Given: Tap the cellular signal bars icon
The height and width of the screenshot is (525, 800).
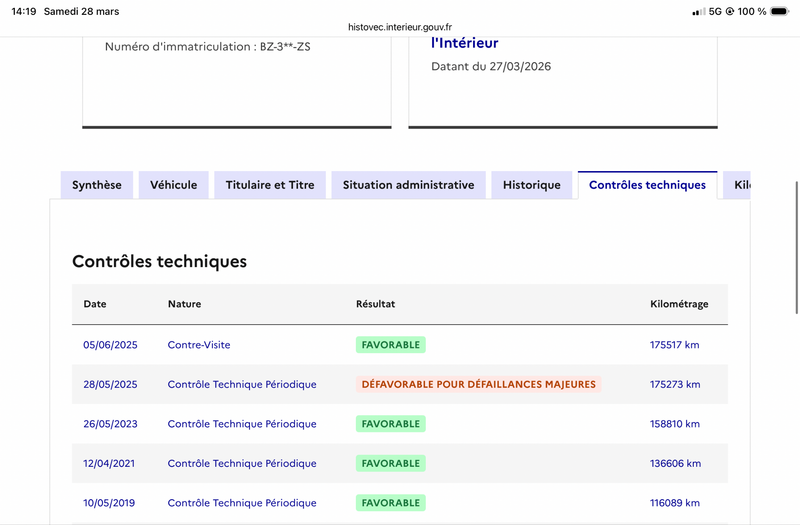Looking at the screenshot, I should (x=698, y=12).
